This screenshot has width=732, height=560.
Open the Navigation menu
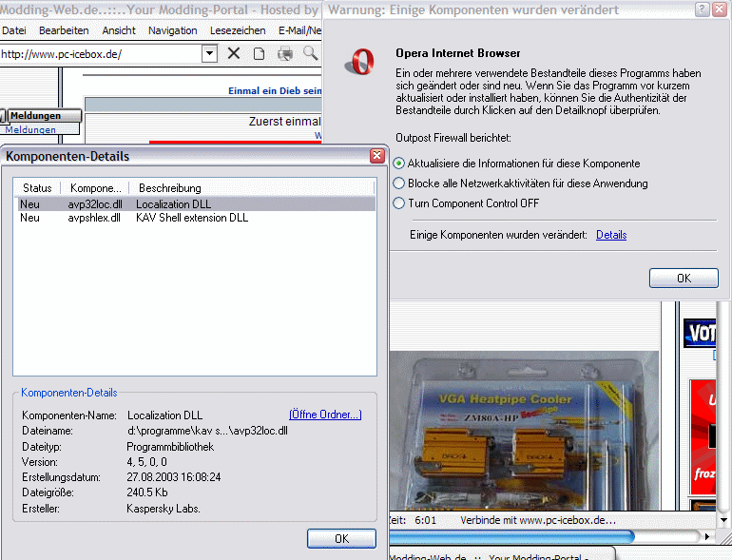173,30
